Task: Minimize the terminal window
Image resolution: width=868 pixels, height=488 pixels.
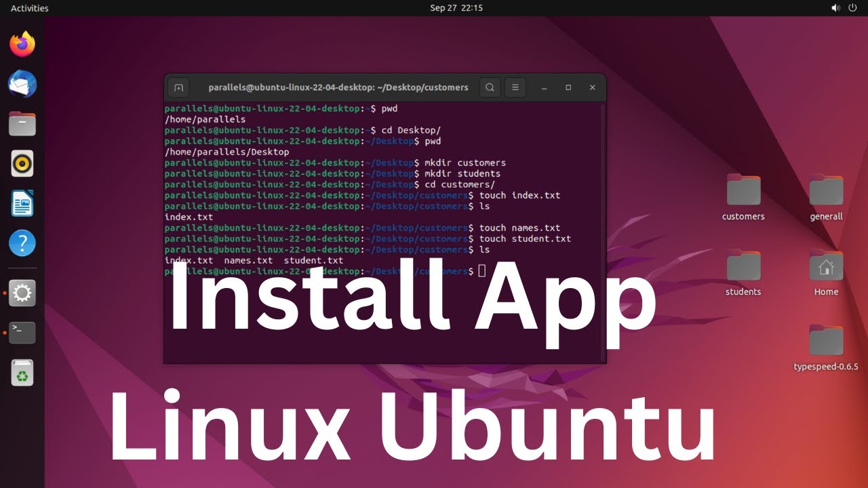Action: 544,87
